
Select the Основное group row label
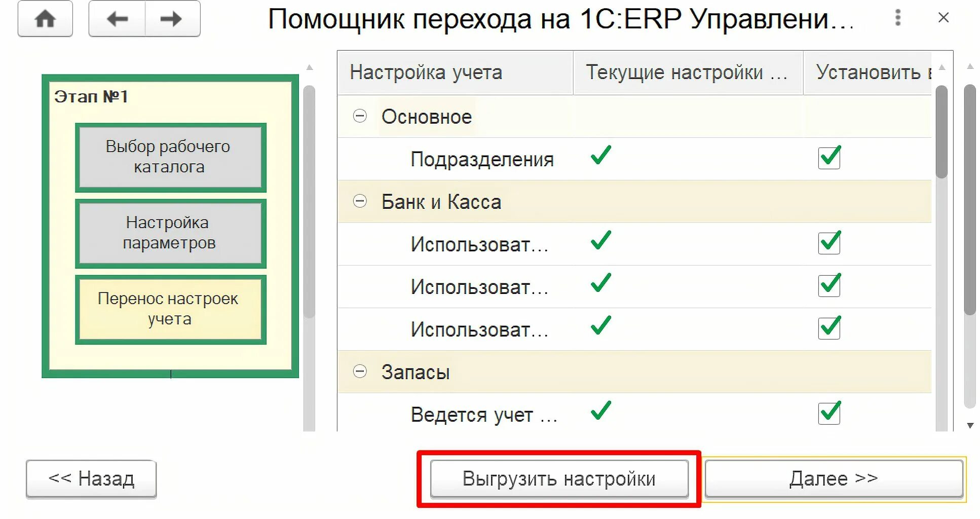427,117
